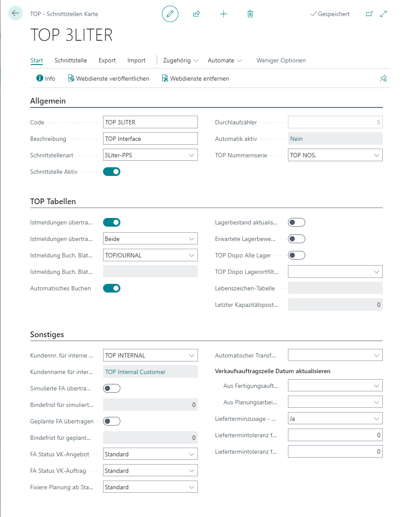The height and width of the screenshot is (517, 420).
Task: Open card in new window icon
Action: click(369, 14)
